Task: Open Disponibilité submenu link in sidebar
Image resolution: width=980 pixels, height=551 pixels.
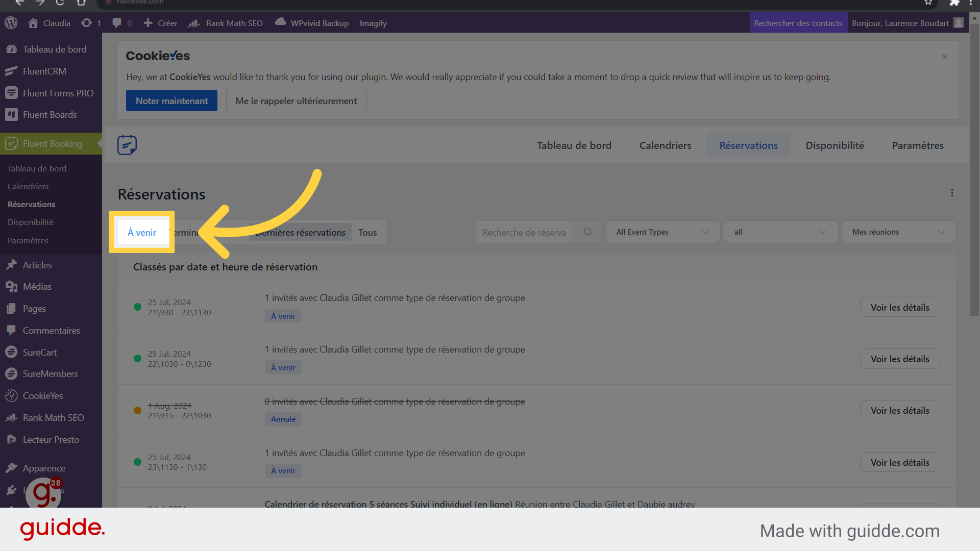Action: click(31, 222)
